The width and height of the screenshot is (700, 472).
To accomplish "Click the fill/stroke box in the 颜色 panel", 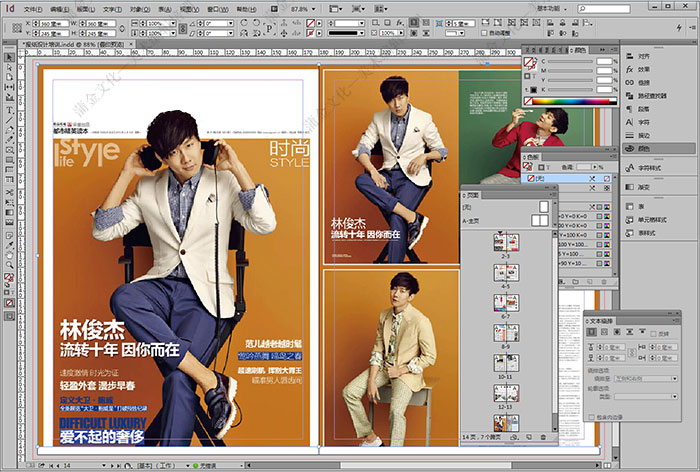I will click(530, 63).
